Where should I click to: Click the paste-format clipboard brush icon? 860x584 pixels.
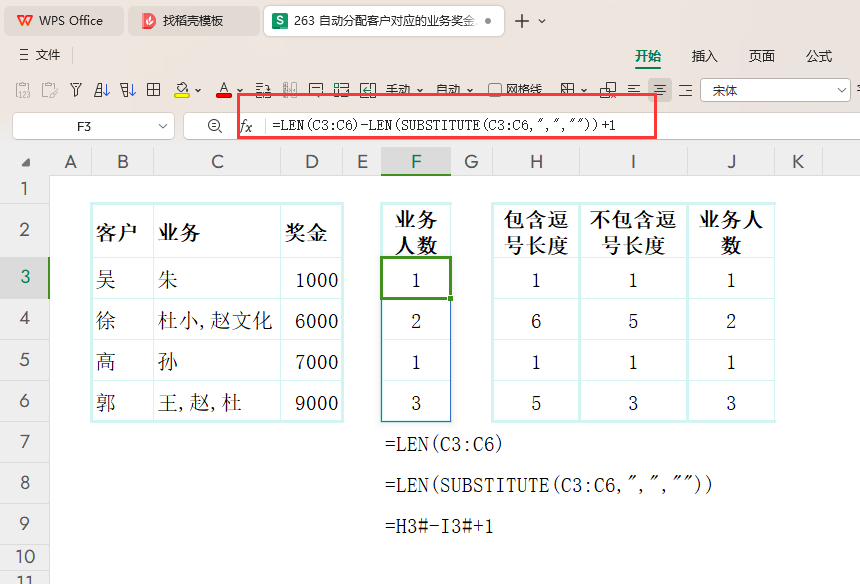(49, 90)
